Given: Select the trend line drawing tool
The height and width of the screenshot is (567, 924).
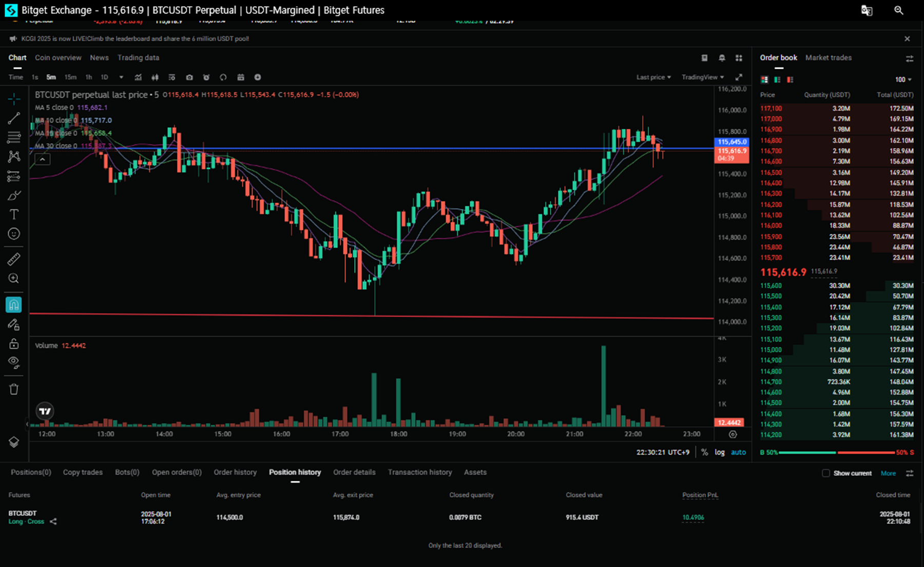Looking at the screenshot, I should tap(14, 118).
